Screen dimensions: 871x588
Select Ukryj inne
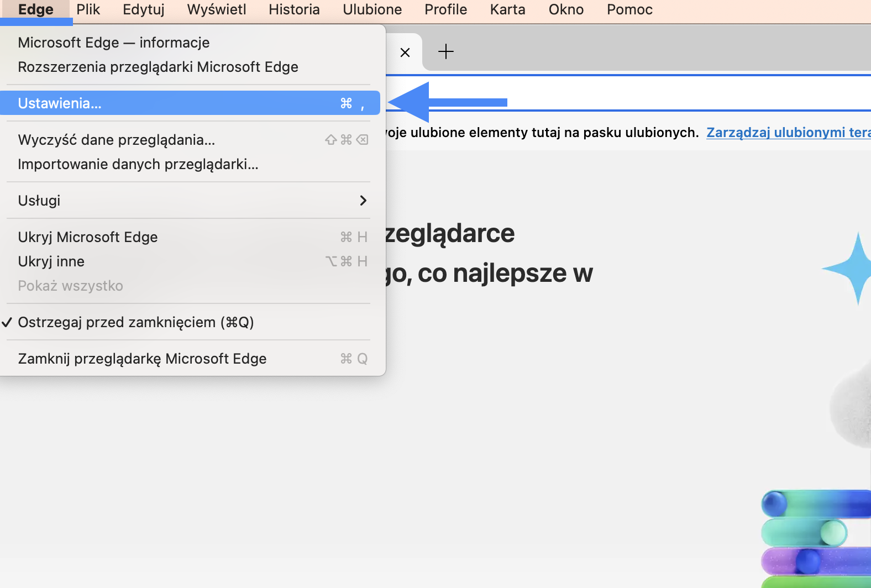coord(190,261)
